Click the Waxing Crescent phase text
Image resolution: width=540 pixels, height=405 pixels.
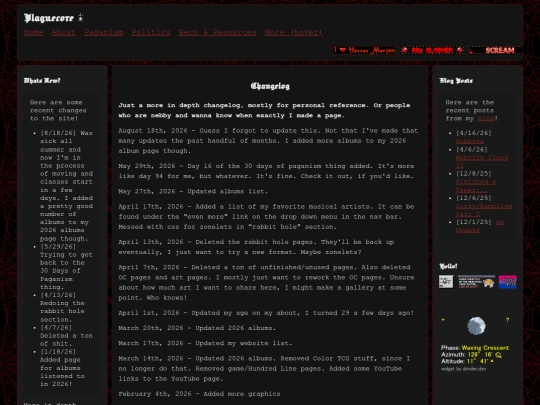point(485,348)
